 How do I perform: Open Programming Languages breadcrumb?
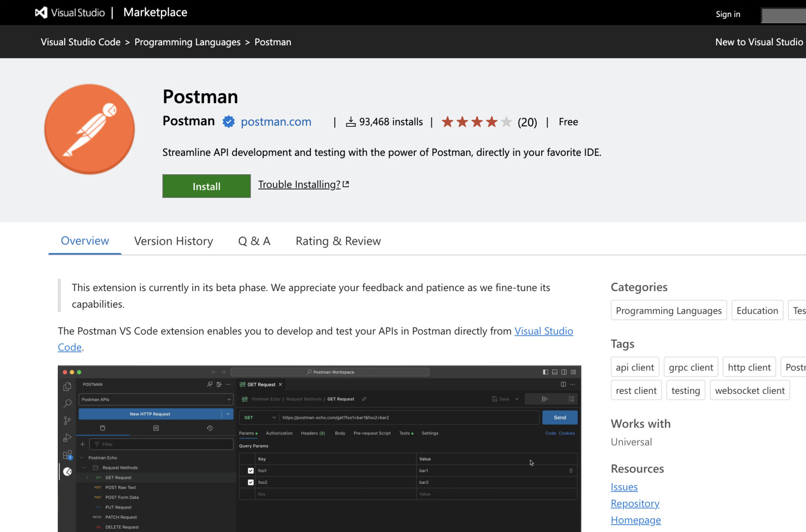(x=188, y=42)
